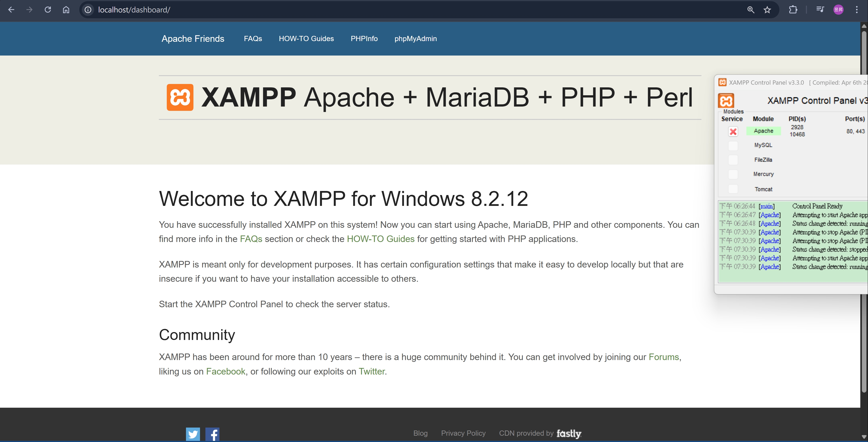
Task: Click the Status change detected: stopped log line
Action: (793, 249)
